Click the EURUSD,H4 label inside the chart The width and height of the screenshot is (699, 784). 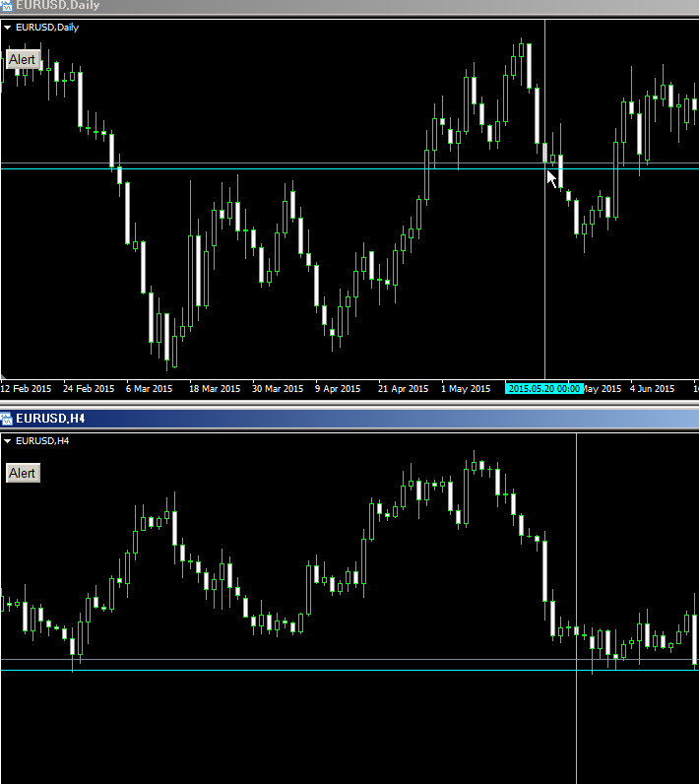click(42, 441)
